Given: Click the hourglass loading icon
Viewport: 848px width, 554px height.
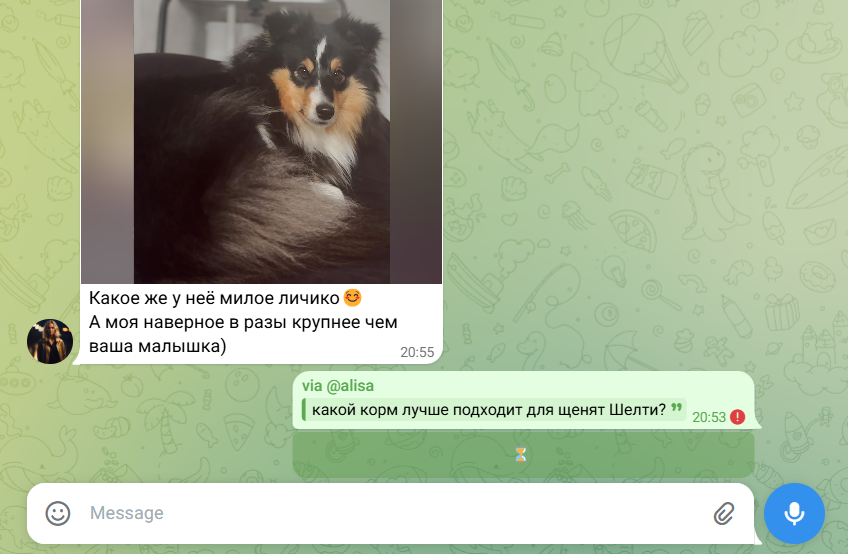Looking at the screenshot, I should [x=520, y=454].
